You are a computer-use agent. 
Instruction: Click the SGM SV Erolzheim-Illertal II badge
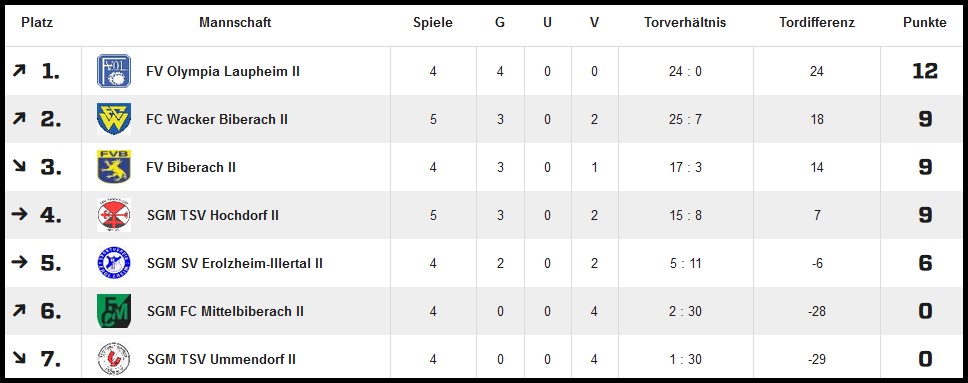pos(114,263)
